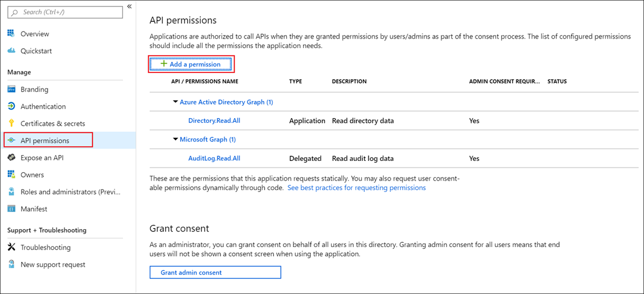Click the Troubleshooting wrench icon
Screen dimensions: 644x294
tap(11, 247)
